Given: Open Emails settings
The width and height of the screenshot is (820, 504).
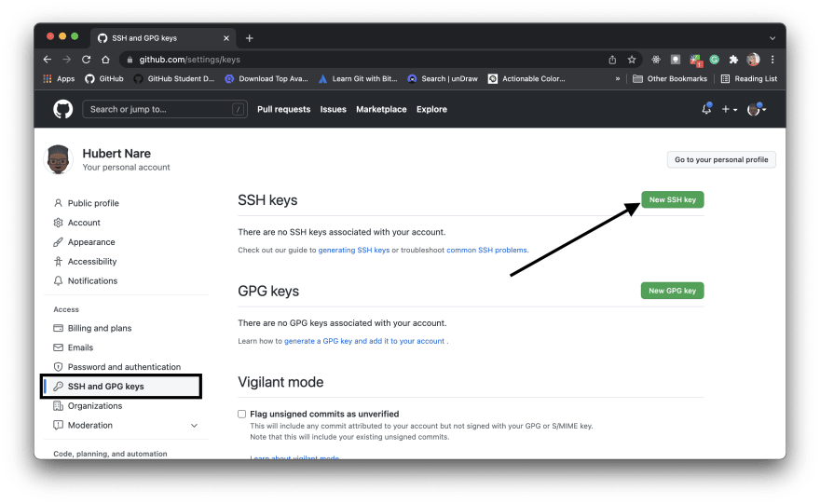Looking at the screenshot, I should click(x=80, y=347).
